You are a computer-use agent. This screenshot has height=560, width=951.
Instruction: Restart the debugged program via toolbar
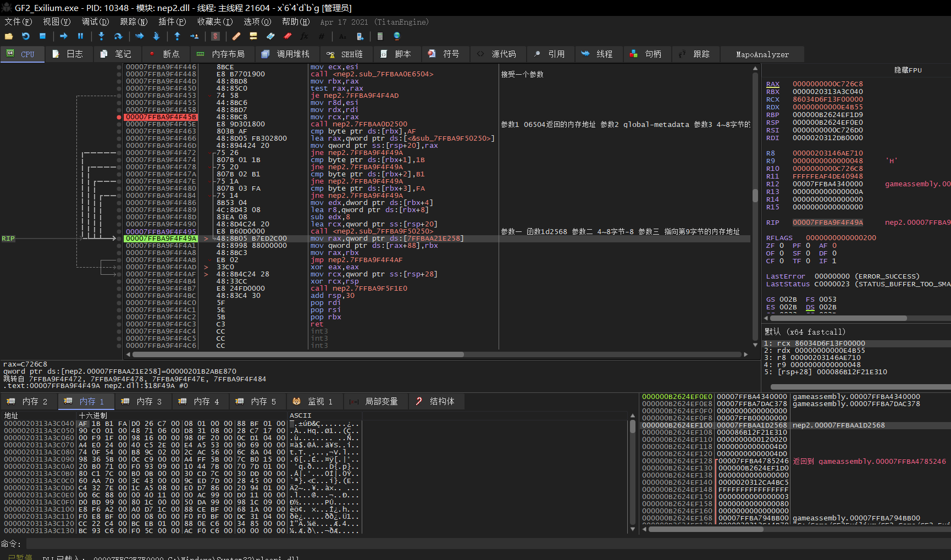[x=26, y=36]
